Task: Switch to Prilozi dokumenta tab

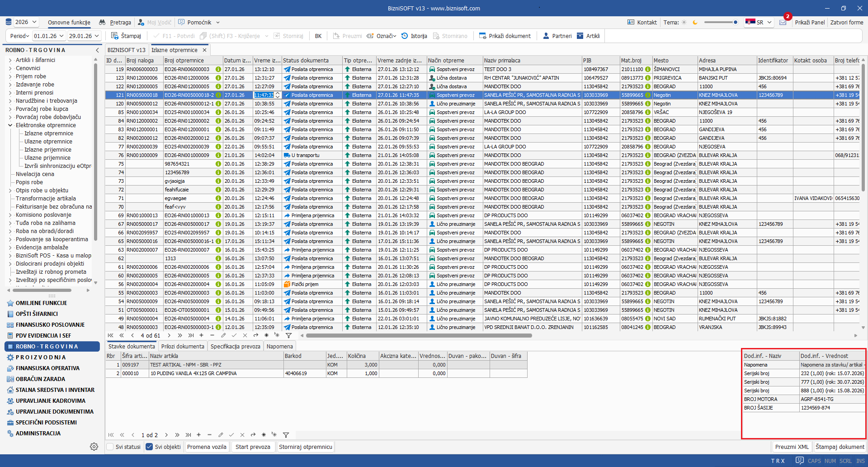Action: (x=183, y=346)
